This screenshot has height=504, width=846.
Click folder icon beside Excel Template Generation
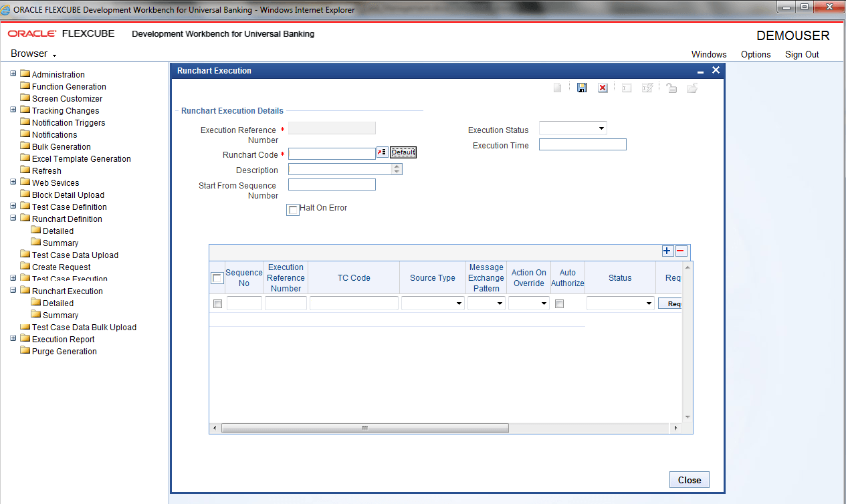pos(25,158)
